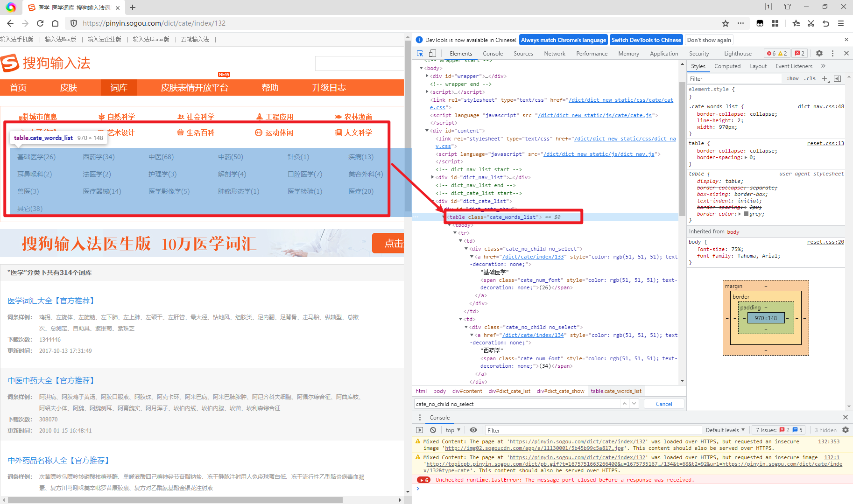Screen dimensions: 853x504
Task: Activate the inspect element picker tool
Action: pos(420,53)
